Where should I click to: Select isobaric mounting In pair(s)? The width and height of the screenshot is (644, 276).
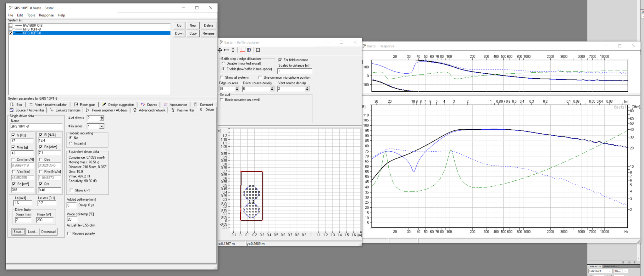pos(70,144)
